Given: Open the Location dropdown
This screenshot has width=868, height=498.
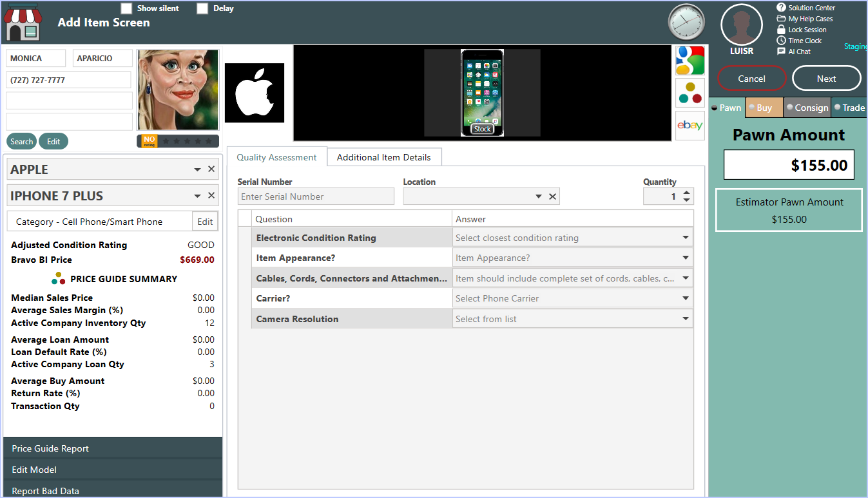Looking at the screenshot, I should coord(539,196).
